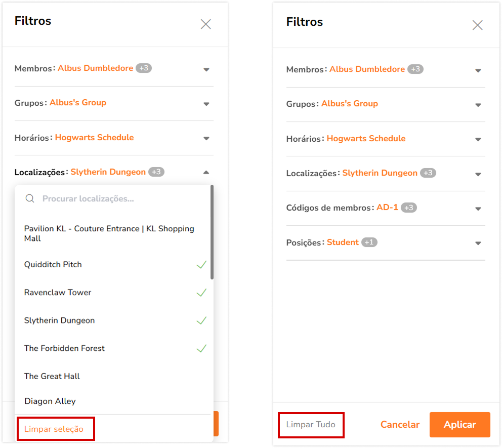
Task: Expand Horários filter in right panel
Action: (478, 140)
